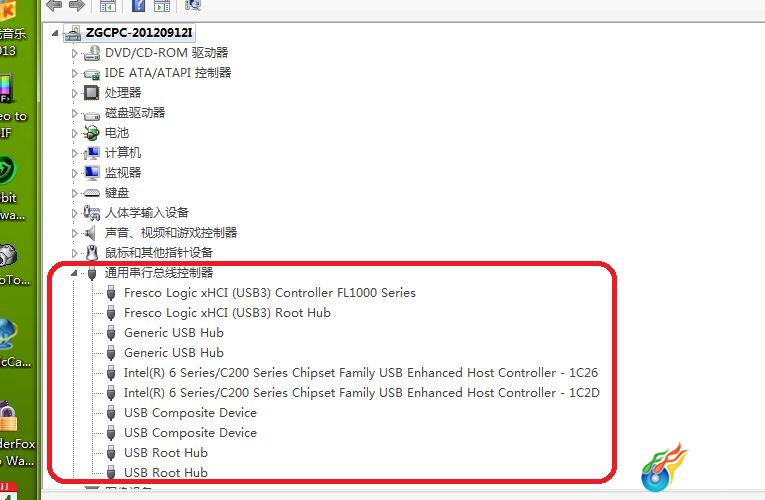Select Fresco Logic xHCI (USB3) Controller FL1000 Series
Image resolution: width=765 pixels, height=500 pixels.
click(x=270, y=293)
